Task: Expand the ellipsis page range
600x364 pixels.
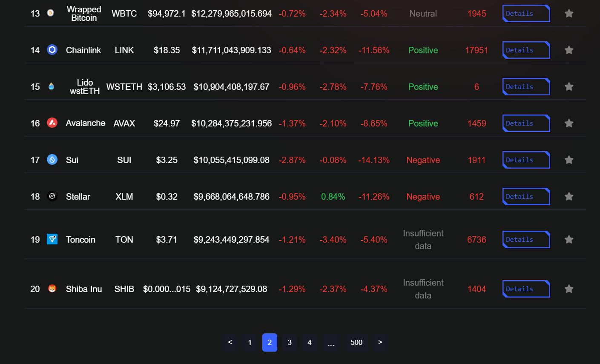Action: tap(331, 342)
